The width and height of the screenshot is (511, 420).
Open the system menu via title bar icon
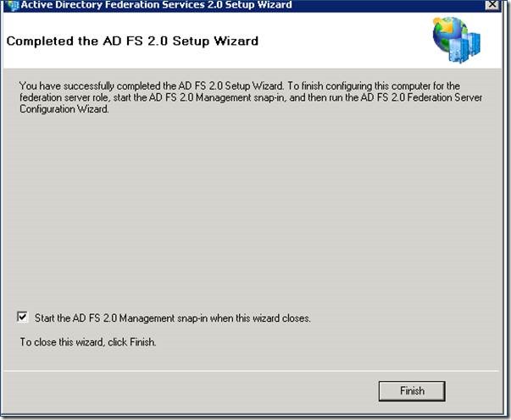pos(13,5)
